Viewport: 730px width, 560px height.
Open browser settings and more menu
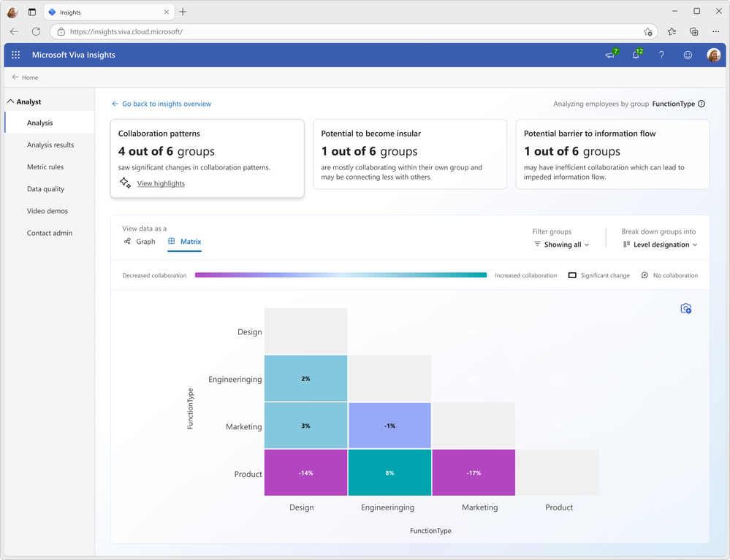715,31
